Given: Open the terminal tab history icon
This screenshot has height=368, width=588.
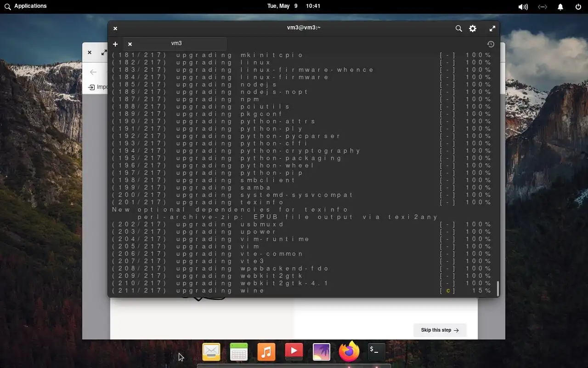Looking at the screenshot, I should [491, 44].
